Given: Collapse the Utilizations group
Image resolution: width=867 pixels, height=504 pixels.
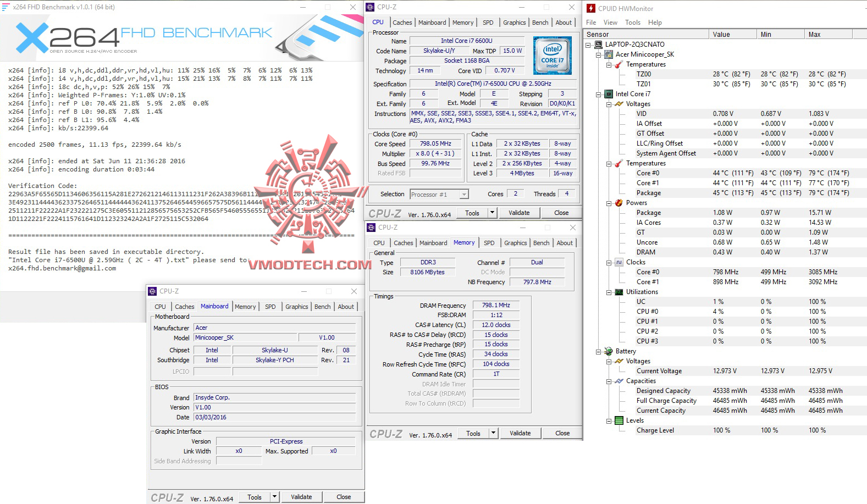Looking at the screenshot, I should pos(609,292).
